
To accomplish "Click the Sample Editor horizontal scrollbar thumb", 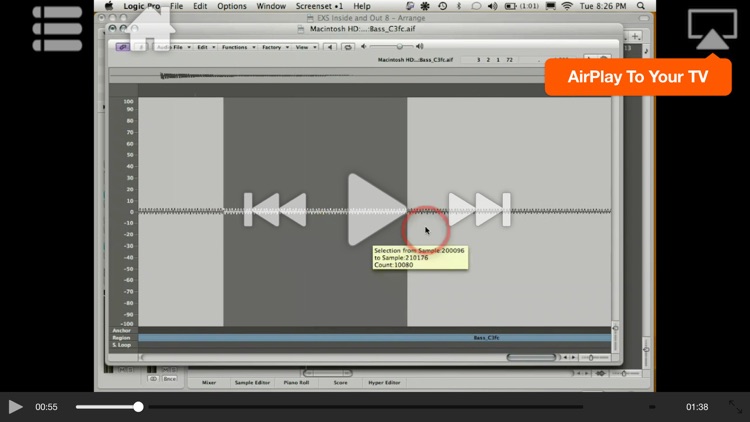I will [x=531, y=357].
